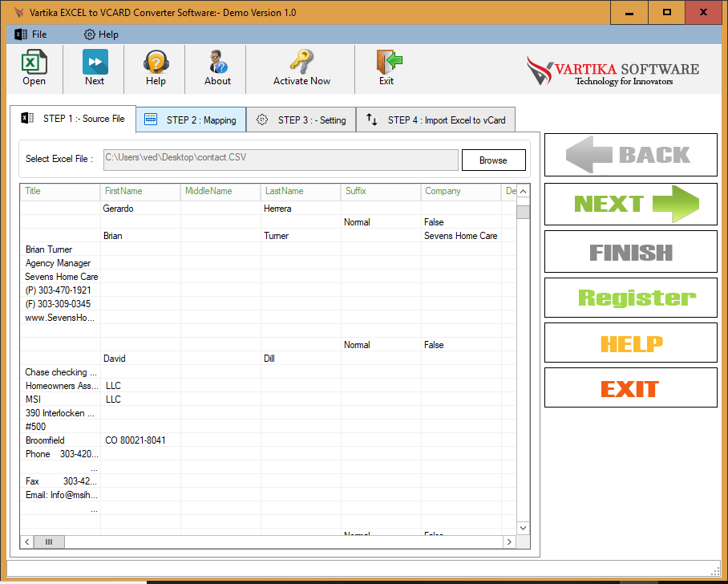Image resolution: width=728 pixels, height=584 pixels.
Task: Click the blue Next toolbar icon
Action: tap(95, 68)
